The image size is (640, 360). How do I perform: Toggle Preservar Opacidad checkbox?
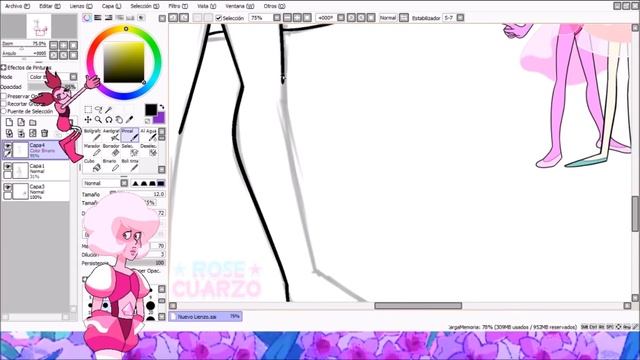pyautogui.click(x=4, y=96)
